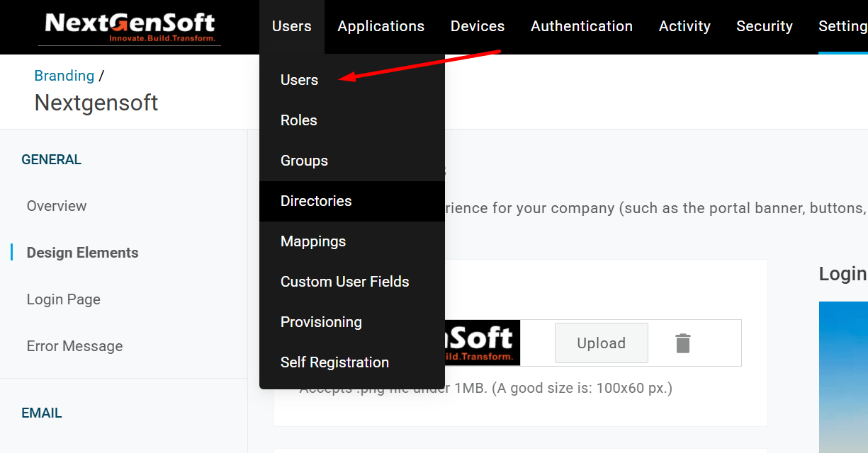Image resolution: width=868 pixels, height=453 pixels.
Task: Go to Login Page in sidebar
Action: click(63, 299)
